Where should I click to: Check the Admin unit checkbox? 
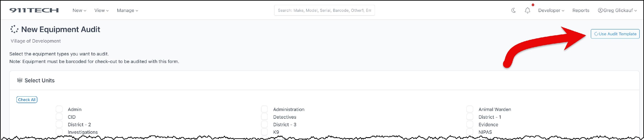click(59, 109)
